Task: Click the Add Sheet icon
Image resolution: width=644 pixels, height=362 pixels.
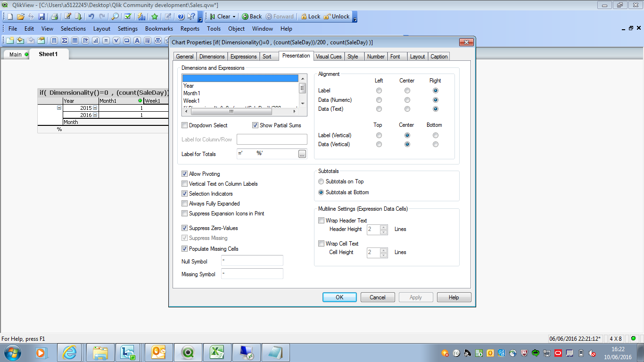Action: (10, 41)
